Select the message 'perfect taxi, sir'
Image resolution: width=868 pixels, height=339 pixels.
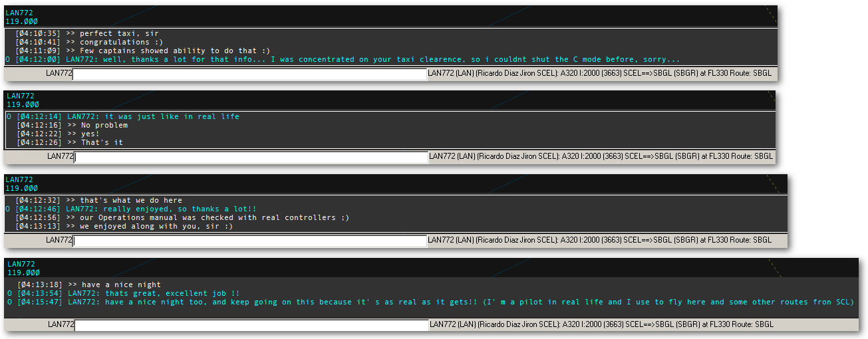(x=87, y=33)
